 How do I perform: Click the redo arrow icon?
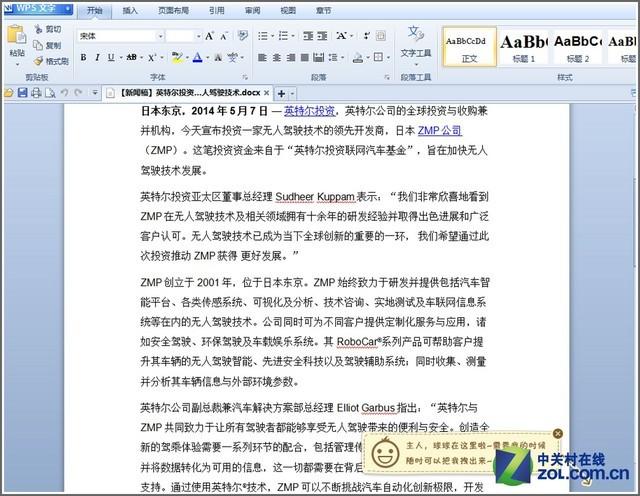[78, 93]
